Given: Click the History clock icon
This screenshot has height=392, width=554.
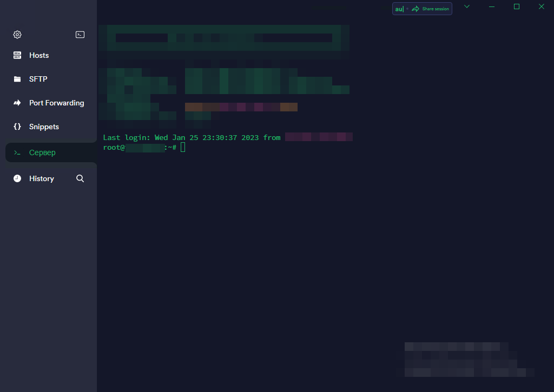Looking at the screenshot, I should 17,178.
